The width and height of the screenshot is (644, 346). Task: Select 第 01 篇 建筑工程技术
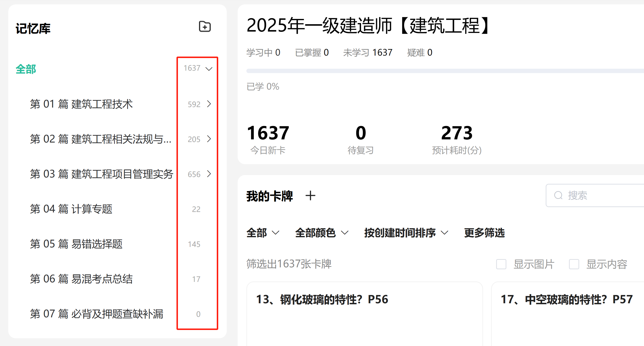[81, 104]
